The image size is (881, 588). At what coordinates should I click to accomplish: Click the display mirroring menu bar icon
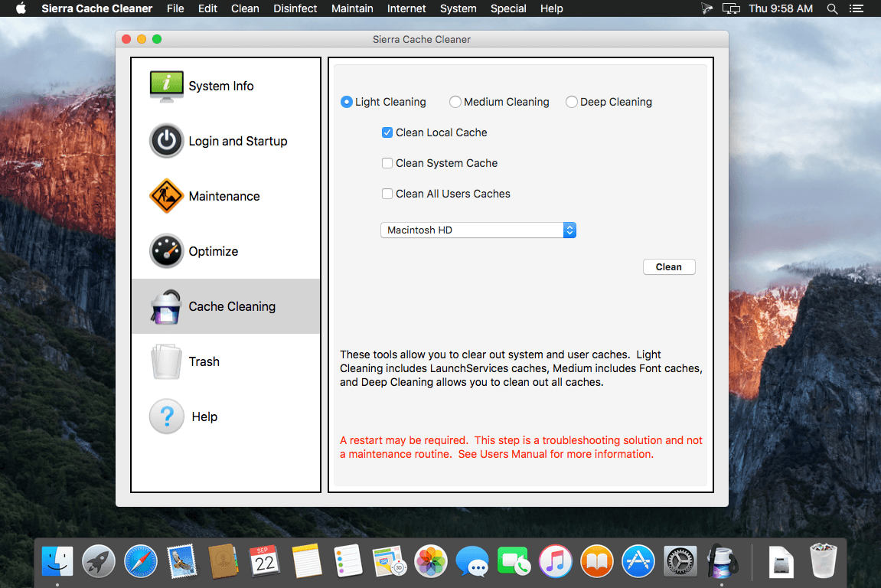click(731, 8)
